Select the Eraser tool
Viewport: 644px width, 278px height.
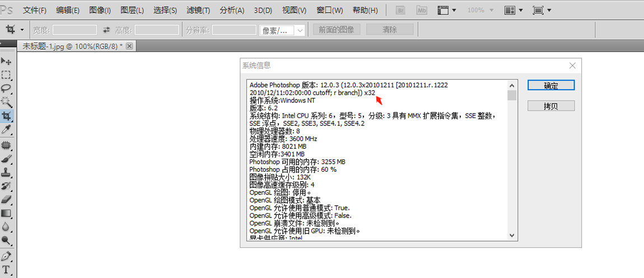point(7,199)
